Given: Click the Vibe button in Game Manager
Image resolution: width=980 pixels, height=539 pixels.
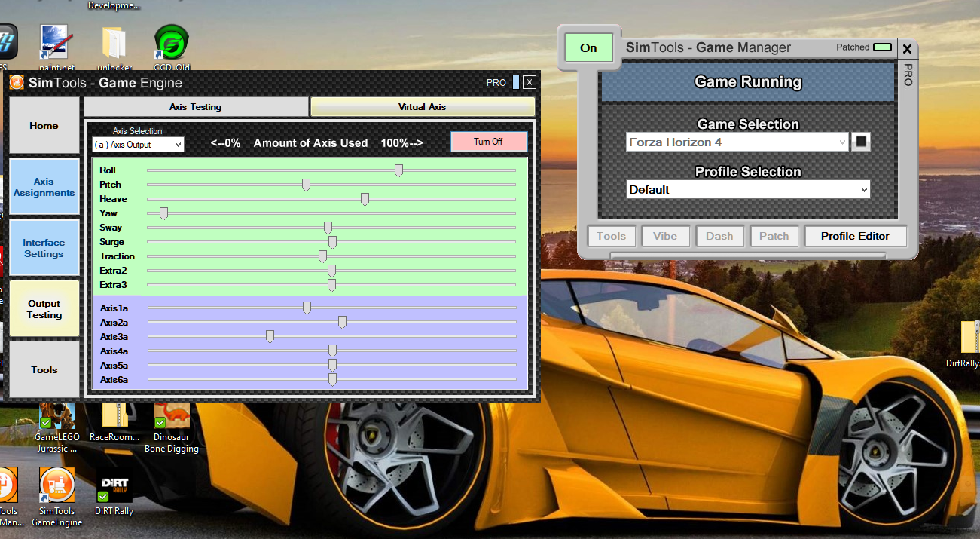Looking at the screenshot, I should click(665, 236).
